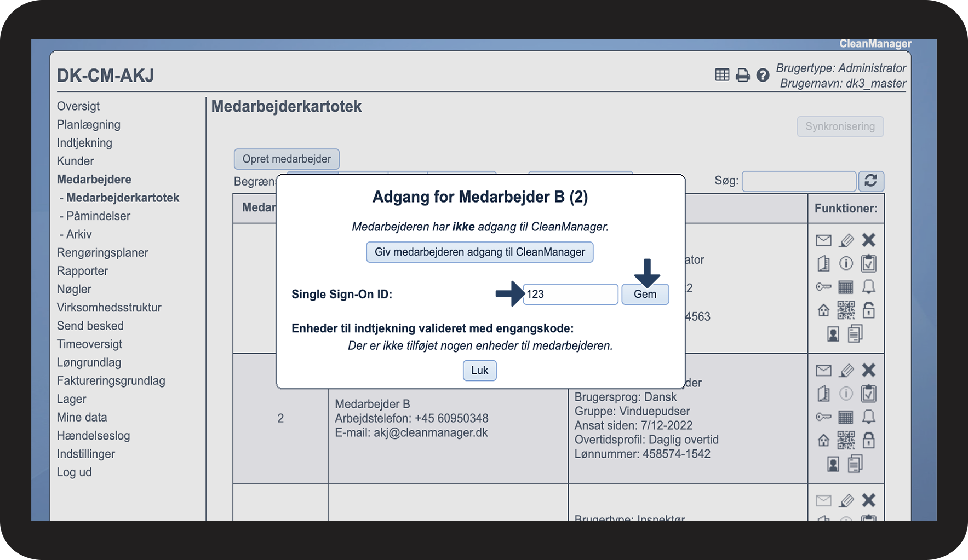Select the key icon in Medarbejder B's functions

tap(823, 417)
